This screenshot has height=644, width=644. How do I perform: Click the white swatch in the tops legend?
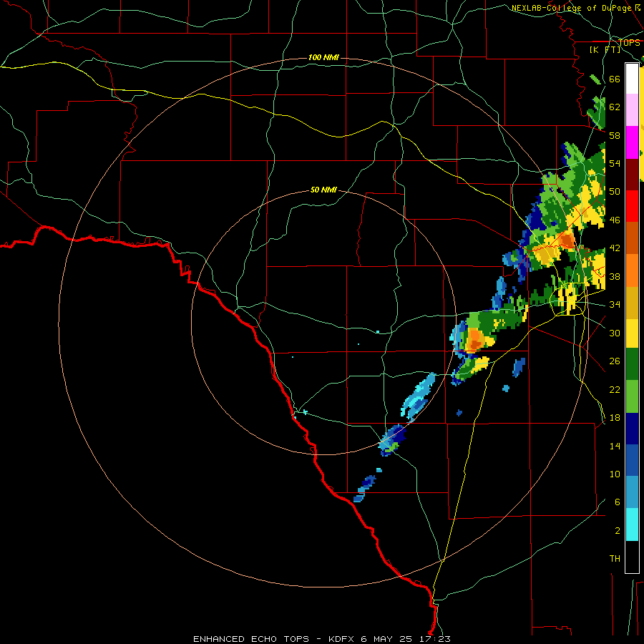(632, 79)
